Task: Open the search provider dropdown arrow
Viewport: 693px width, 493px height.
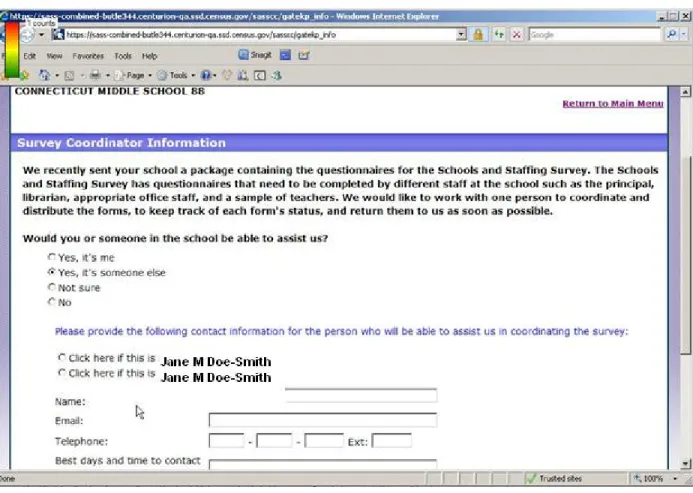Action: point(684,34)
